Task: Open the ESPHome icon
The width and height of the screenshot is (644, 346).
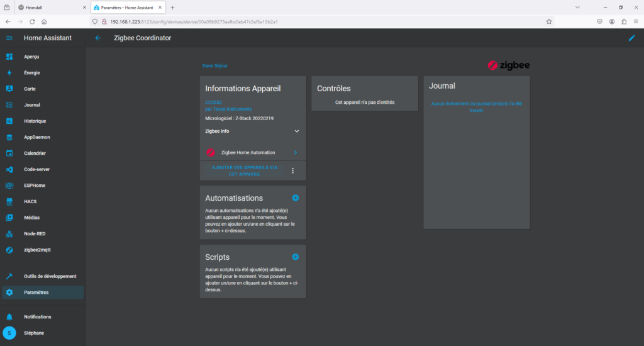Action: (9, 186)
